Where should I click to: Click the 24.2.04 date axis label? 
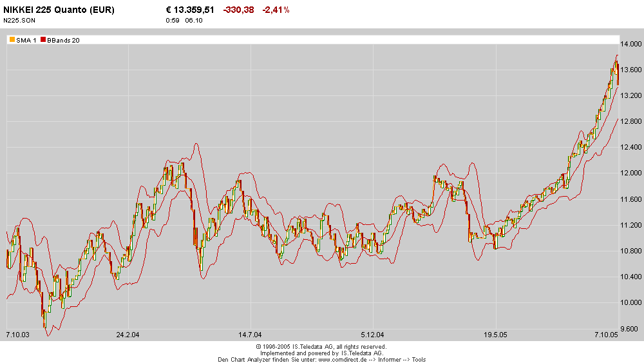coord(128,335)
